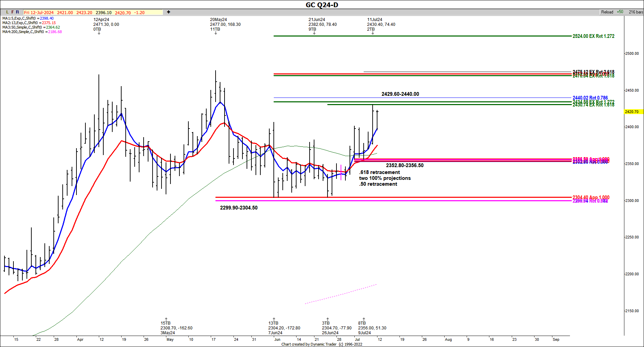This screenshot has width=644, height=347.
Task: Click the date and OHLC data field
Action: (x=93, y=12)
